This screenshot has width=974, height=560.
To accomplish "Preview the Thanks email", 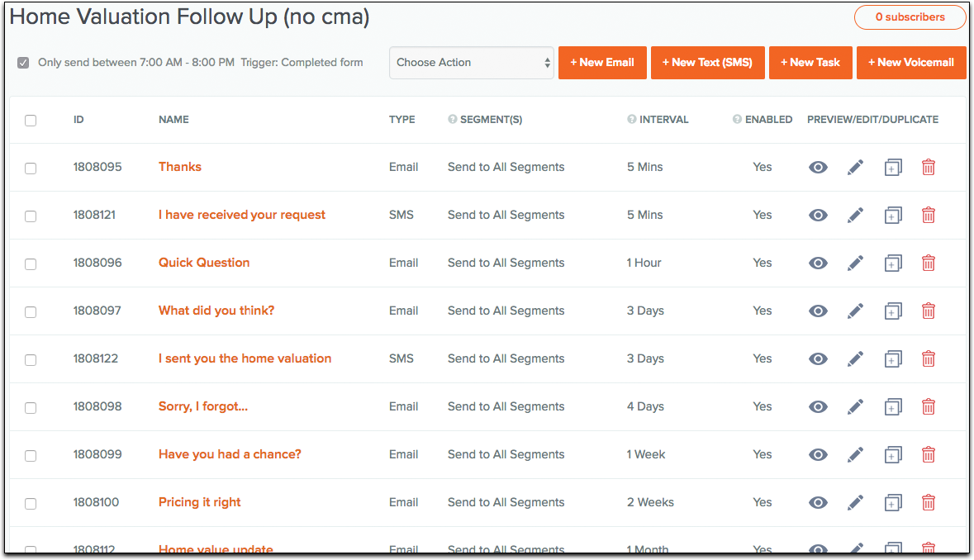I will [x=818, y=168].
